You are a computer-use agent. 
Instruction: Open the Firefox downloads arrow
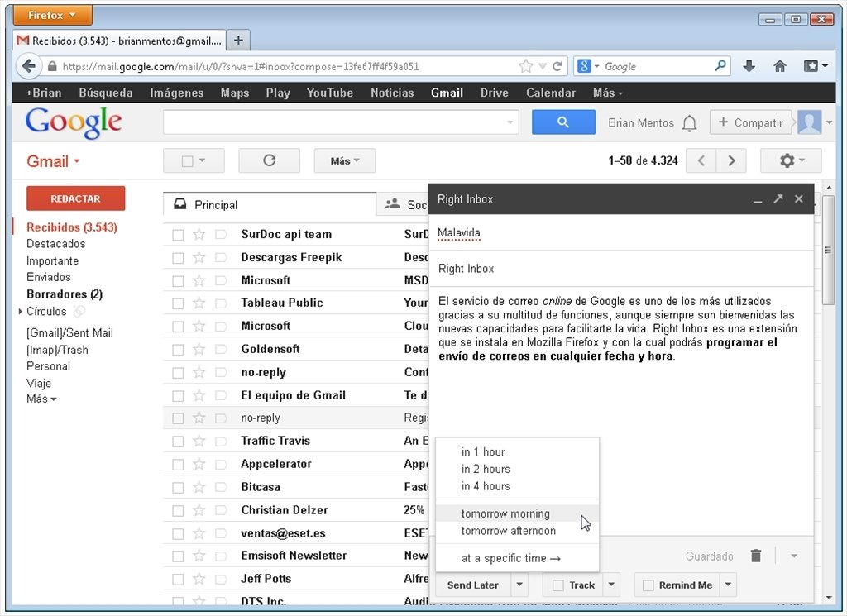pyautogui.click(x=749, y=66)
